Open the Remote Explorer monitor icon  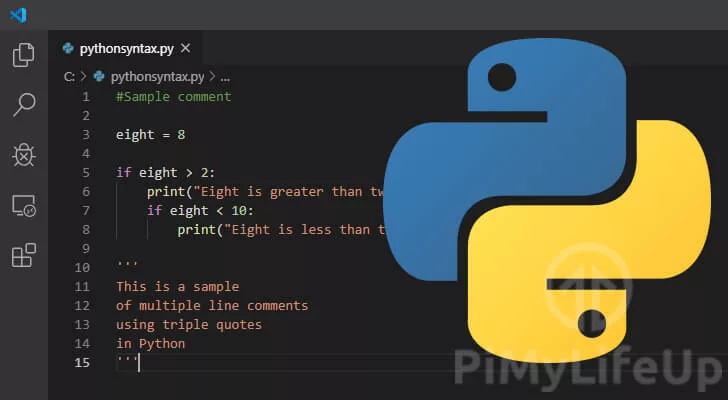[23, 205]
